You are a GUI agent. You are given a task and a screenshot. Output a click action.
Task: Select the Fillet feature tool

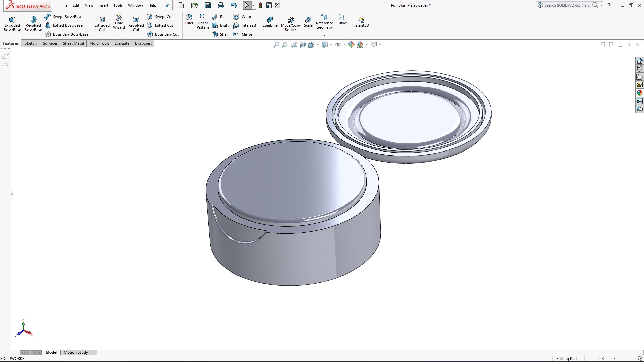pyautogui.click(x=189, y=21)
